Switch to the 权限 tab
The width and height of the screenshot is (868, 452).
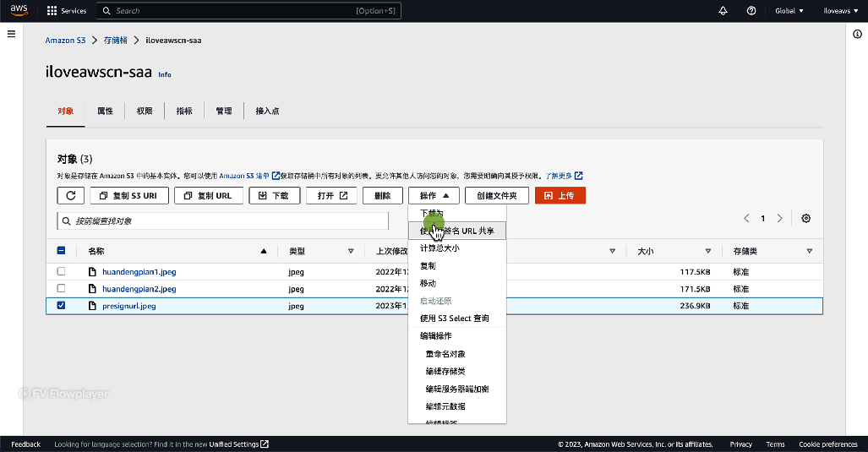[145, 112]
